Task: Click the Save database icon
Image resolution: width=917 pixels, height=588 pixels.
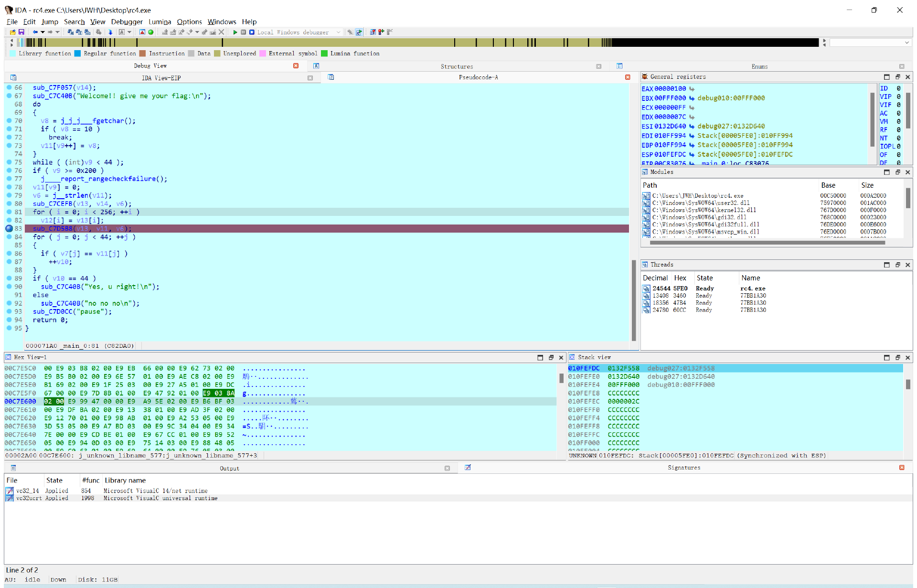Action: click(21, 32)
